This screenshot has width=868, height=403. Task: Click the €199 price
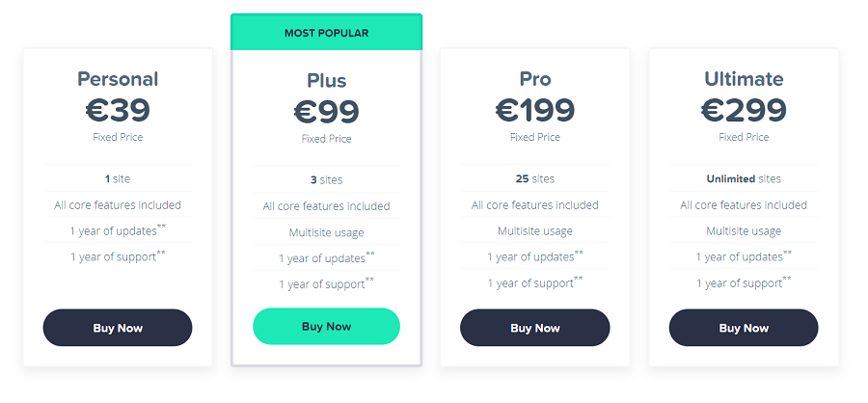click(534, 110)
